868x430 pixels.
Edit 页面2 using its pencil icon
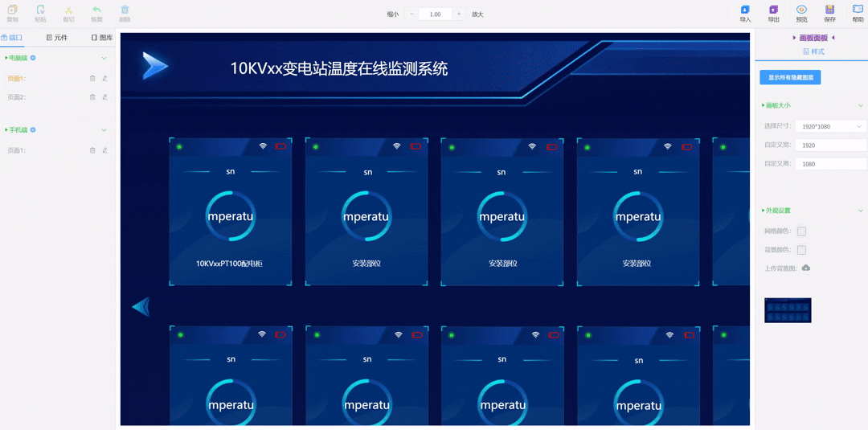pyautogui.click(x=105, y=96)
